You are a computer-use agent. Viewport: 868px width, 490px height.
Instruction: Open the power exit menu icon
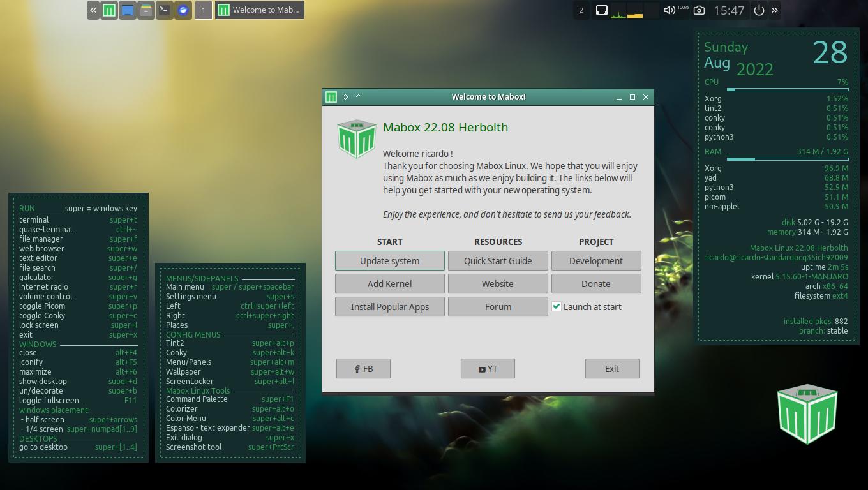[x=759, y=10]
